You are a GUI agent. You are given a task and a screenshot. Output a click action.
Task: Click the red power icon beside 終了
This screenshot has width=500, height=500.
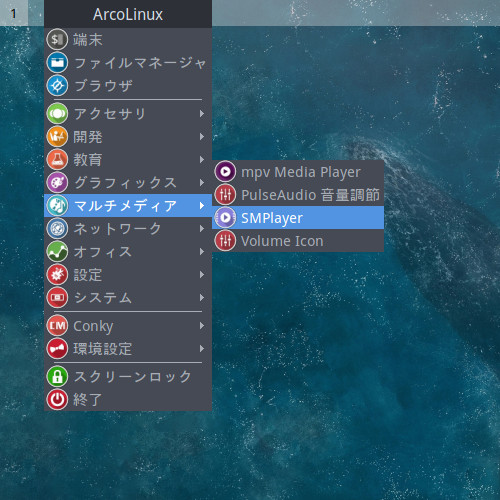pyautogui.click(x=57, y=400)
